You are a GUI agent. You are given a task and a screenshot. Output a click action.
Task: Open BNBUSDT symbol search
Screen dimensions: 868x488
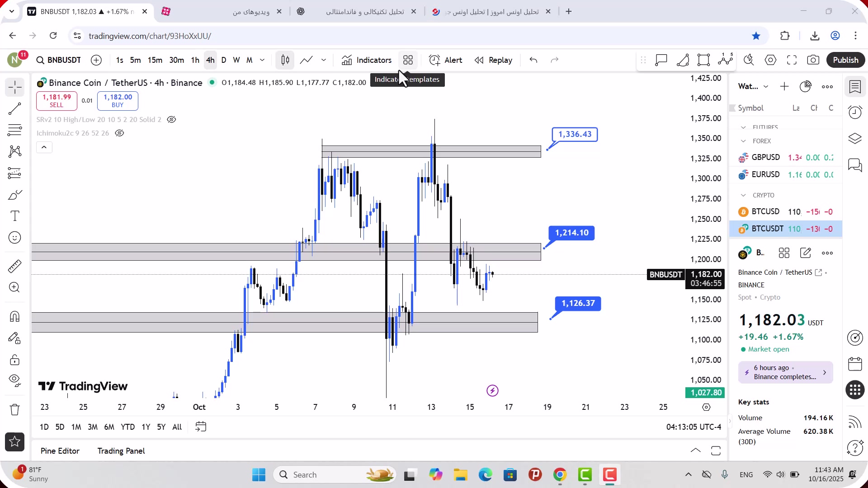point(59,60)
